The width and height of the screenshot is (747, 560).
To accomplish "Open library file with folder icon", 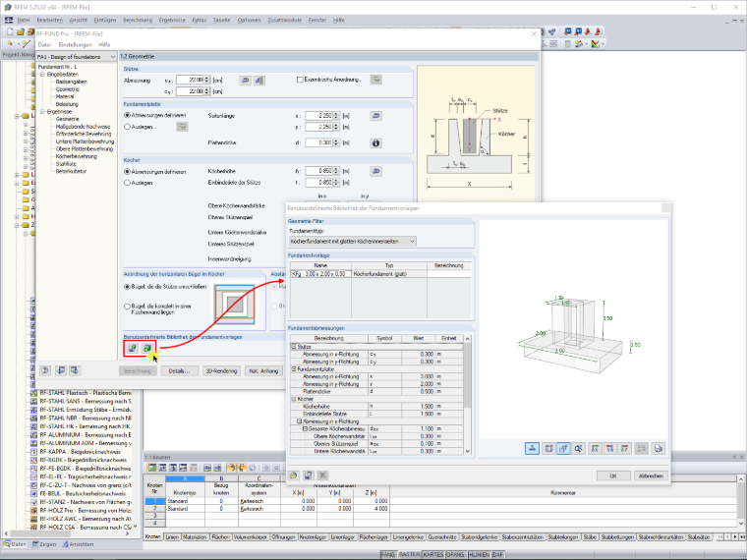I will point(294,476).
